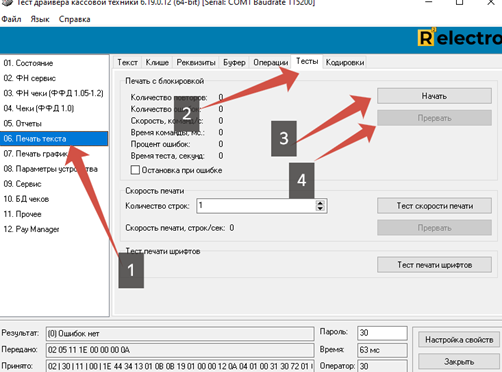The image size is (502, 372).
Task: Go to 05. Отчеты section
Action: click(54, 123)
